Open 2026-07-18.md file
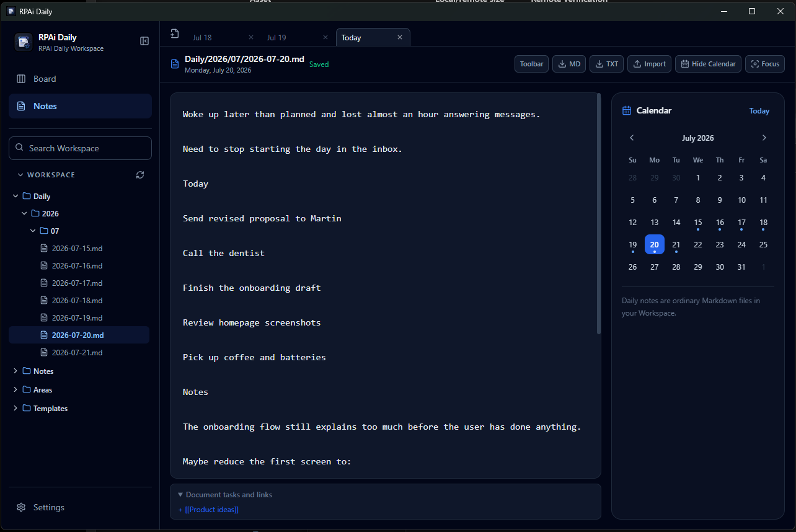This screenshot has height=532, width=796. point(79,300)
